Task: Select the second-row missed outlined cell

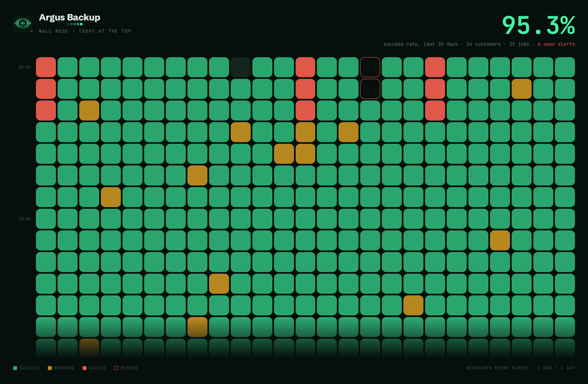Action: 370,89
